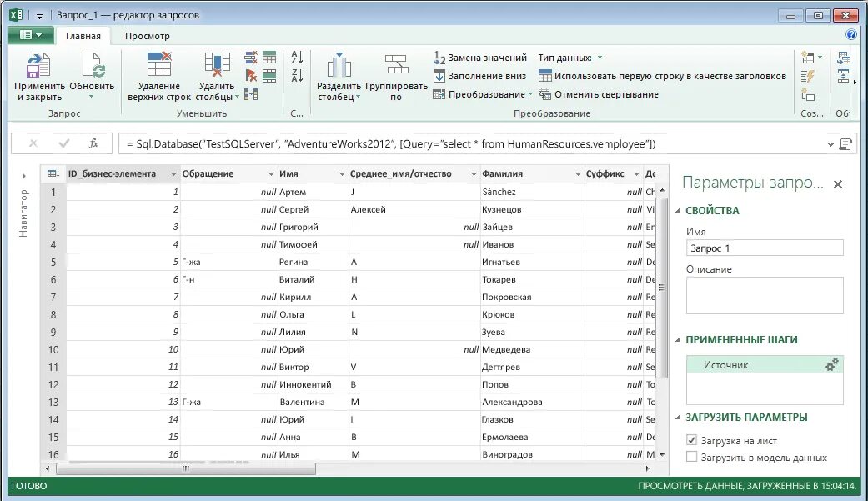Click horizontal scrollbar right arrow
The height and width of the screenshot is (501, 868).
coord(647,468)
